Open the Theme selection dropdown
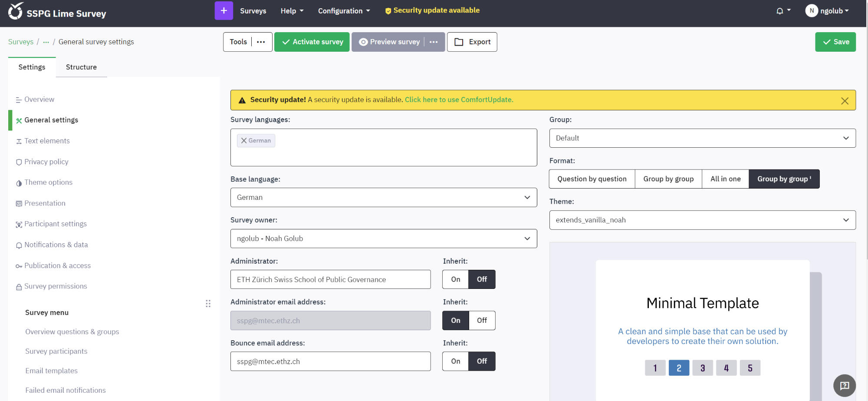This screenshot has width=868, height=401. (x=702, y=220)
